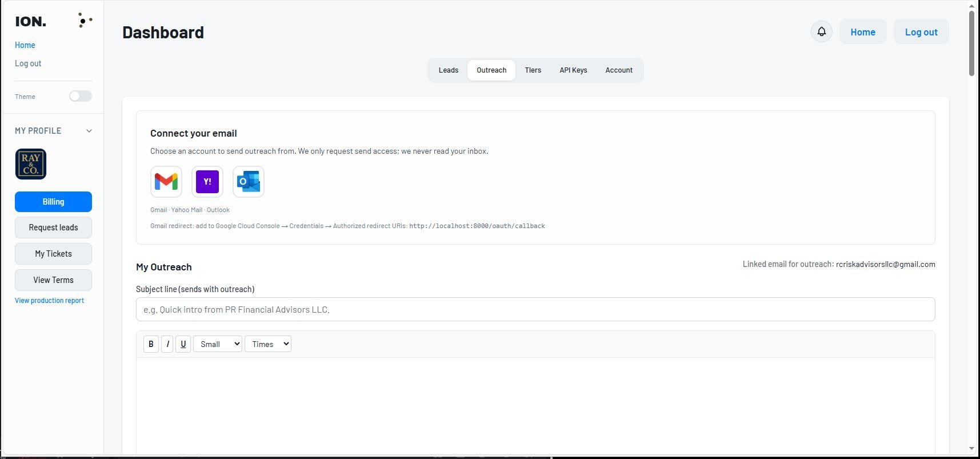980x459 pixels.
Task: Apply underline formatting with U button
Action: (x=183, y=344)
